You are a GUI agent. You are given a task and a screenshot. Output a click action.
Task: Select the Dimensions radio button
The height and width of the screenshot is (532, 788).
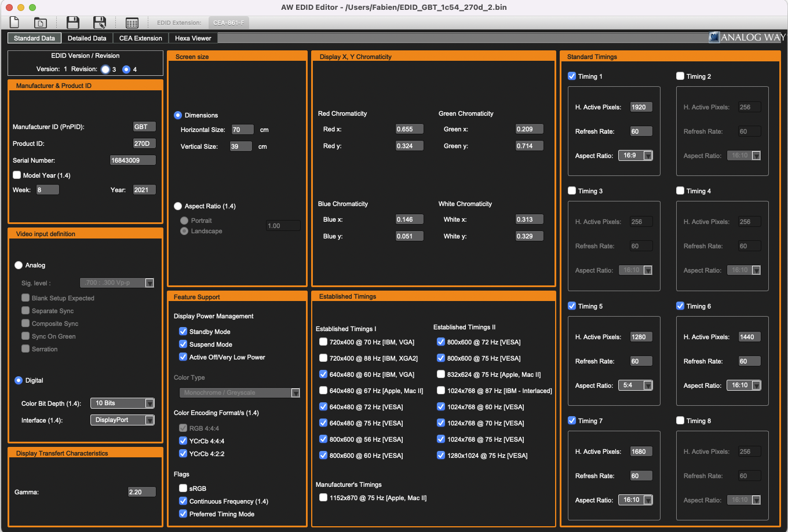pyautogui.click(x=178, y=115)
